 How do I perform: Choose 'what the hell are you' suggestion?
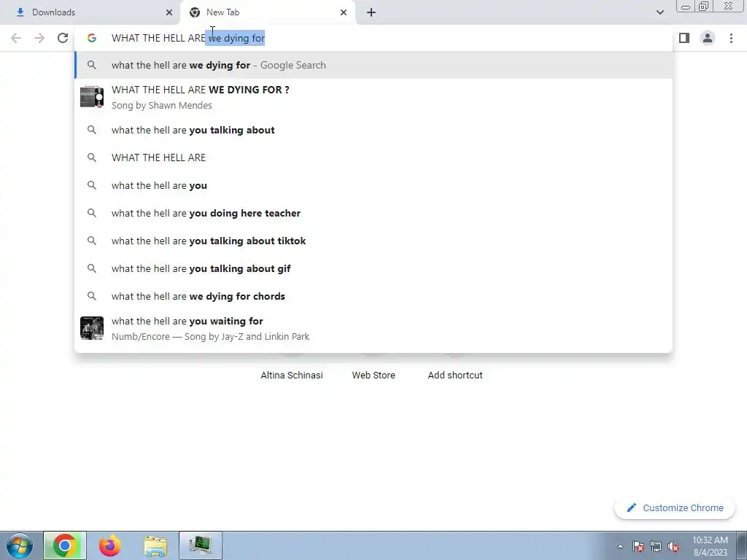(x=373, y=185)
